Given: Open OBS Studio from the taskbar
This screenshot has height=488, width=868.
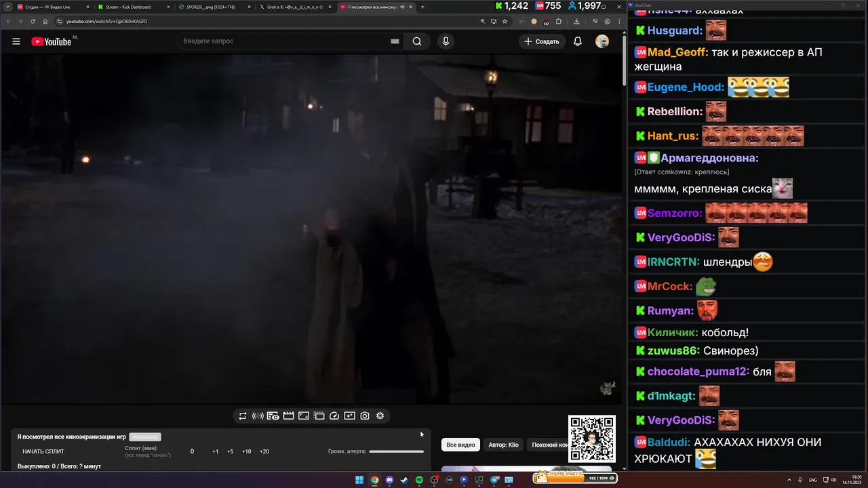Looking at the screenshot, I should click(x=434, y=480).
